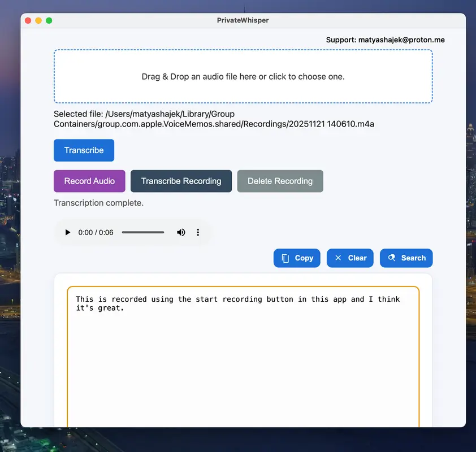
Task: Delete the current recording
Action: 280,181
